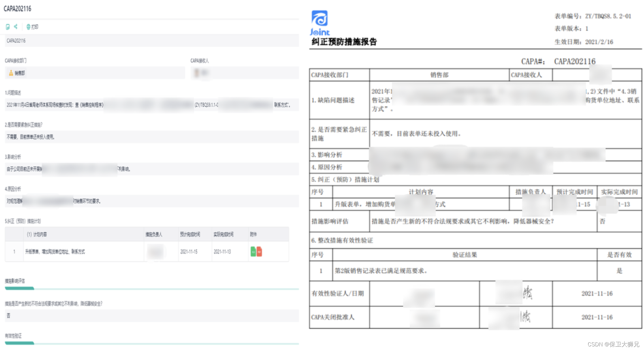Click the 否 answer field under 措施影响评估
The width and height of the screenshot is (644, 350).
[x=151, y=316]
